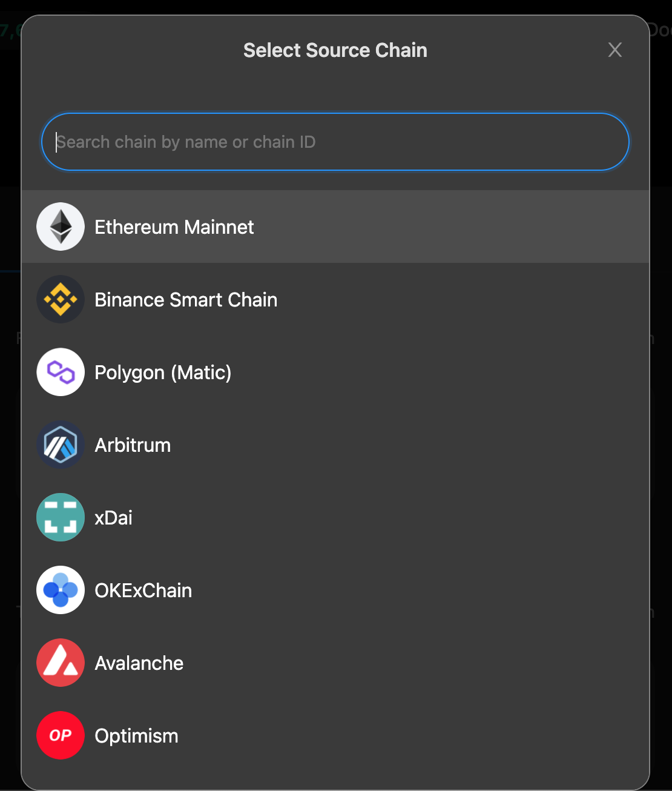Click the blue OKExChain circles icon

(x=61, y=590)
